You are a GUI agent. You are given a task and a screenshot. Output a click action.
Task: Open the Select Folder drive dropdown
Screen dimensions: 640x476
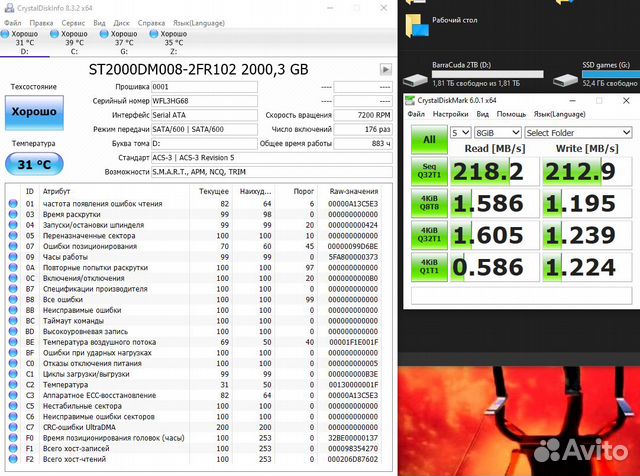click(x=578, y=133)
